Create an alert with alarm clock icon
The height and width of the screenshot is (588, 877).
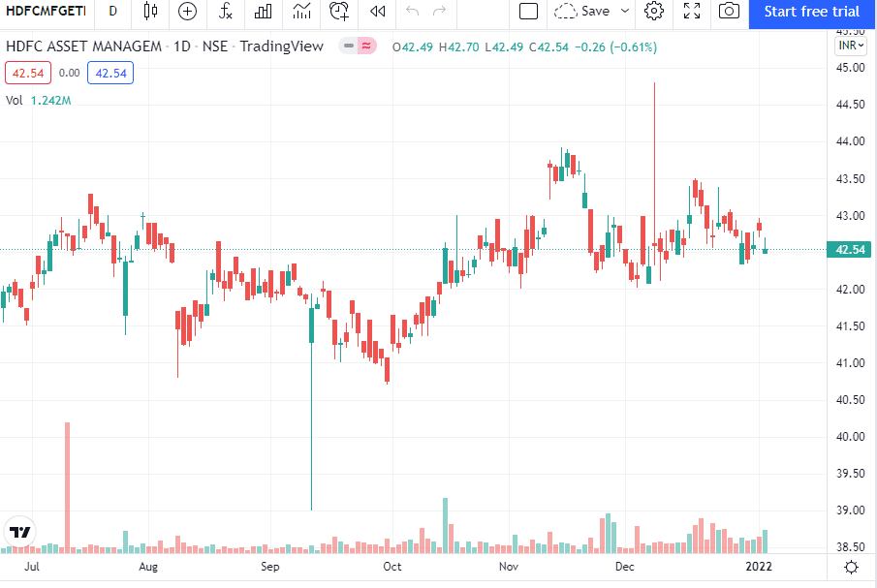(339, 12)
